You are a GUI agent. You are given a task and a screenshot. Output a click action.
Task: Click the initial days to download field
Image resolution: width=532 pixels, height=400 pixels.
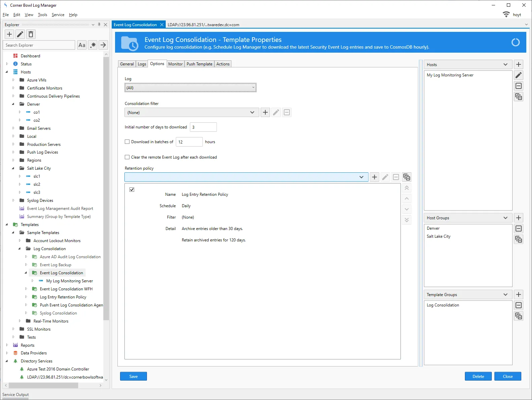pyautogui.click(x=203, y=127)
